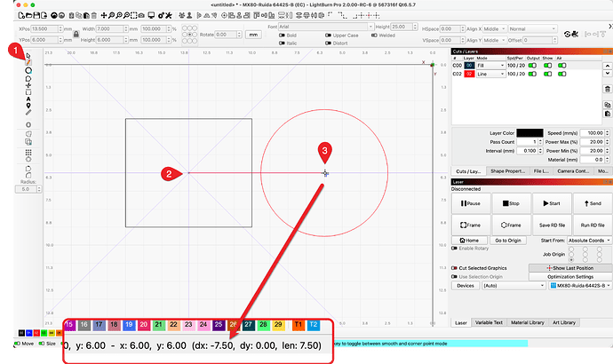
Task: Switch to the Camera Control tab
Action: click(x=573, y=171)
